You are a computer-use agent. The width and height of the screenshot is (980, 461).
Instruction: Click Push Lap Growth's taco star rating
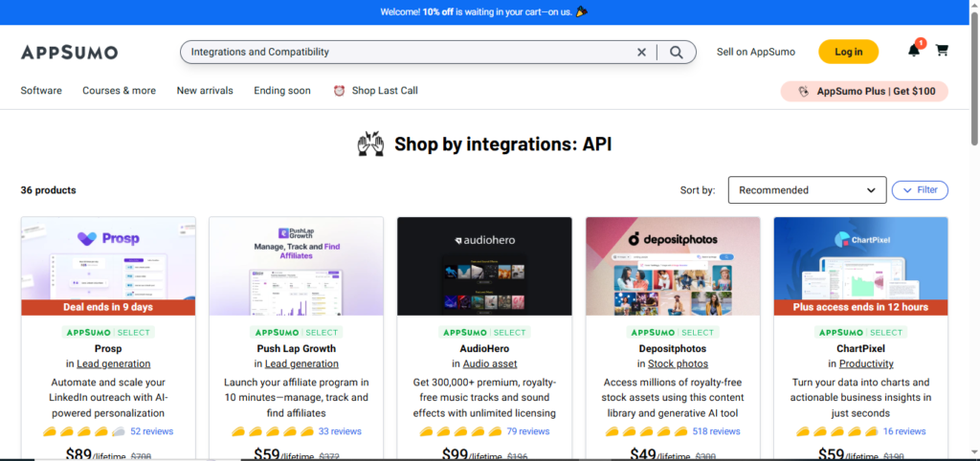click(x=273, y=431)
